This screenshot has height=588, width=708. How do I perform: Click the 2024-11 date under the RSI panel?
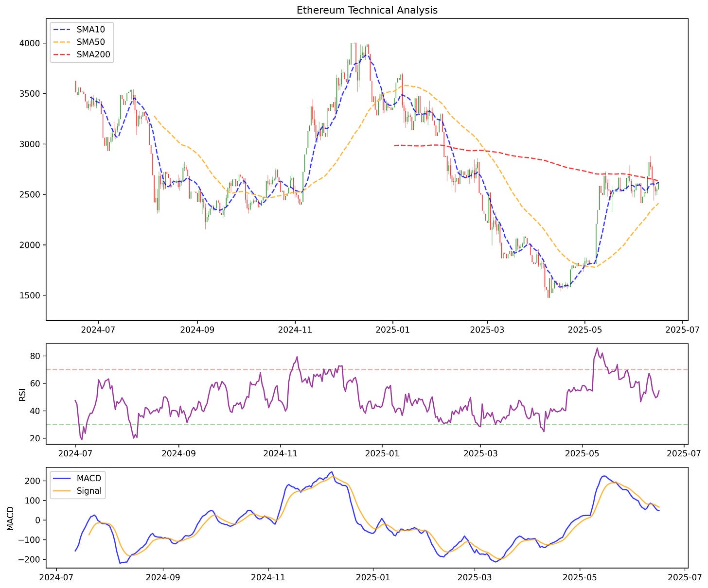[280, 453]
